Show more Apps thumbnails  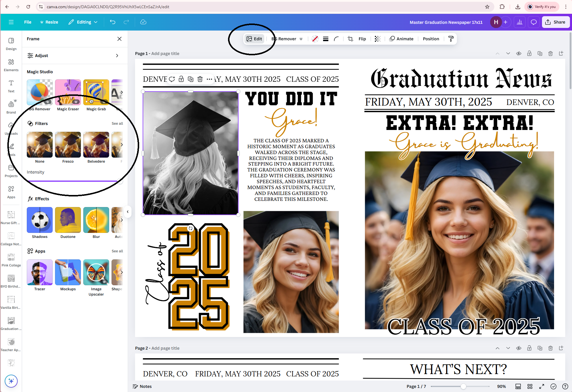[122, 272]
